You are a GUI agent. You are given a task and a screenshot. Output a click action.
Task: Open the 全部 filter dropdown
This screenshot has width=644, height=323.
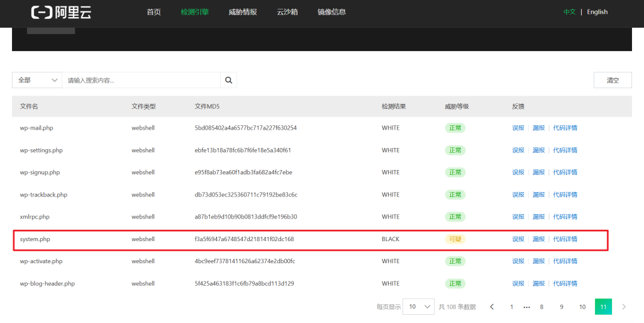37,80
